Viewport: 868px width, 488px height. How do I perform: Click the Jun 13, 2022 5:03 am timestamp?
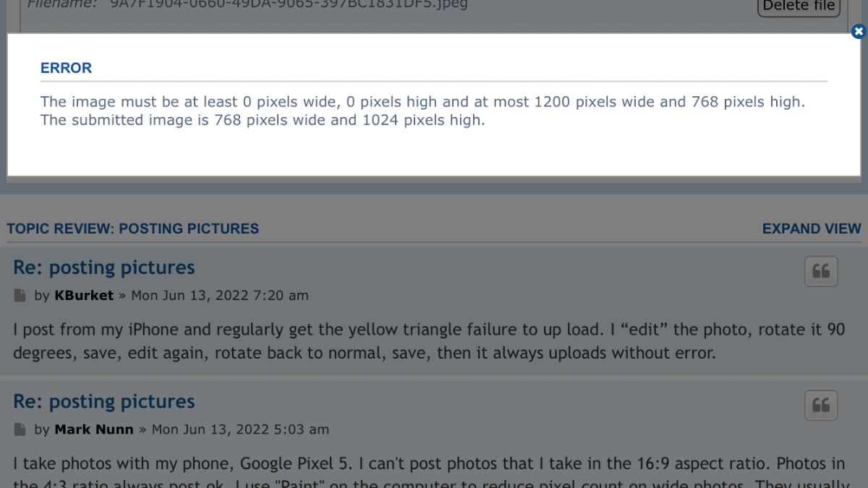tap(240, 429)
